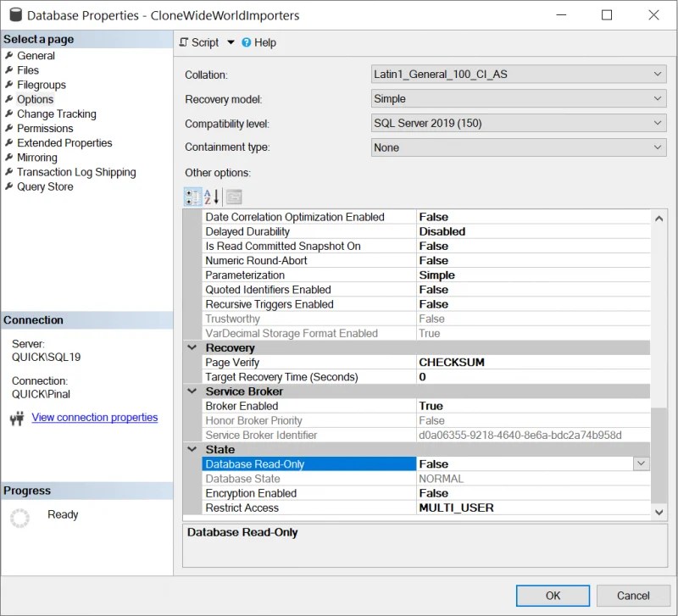
Task: Select the Encryption Enabled row
Action: [426, 493]
